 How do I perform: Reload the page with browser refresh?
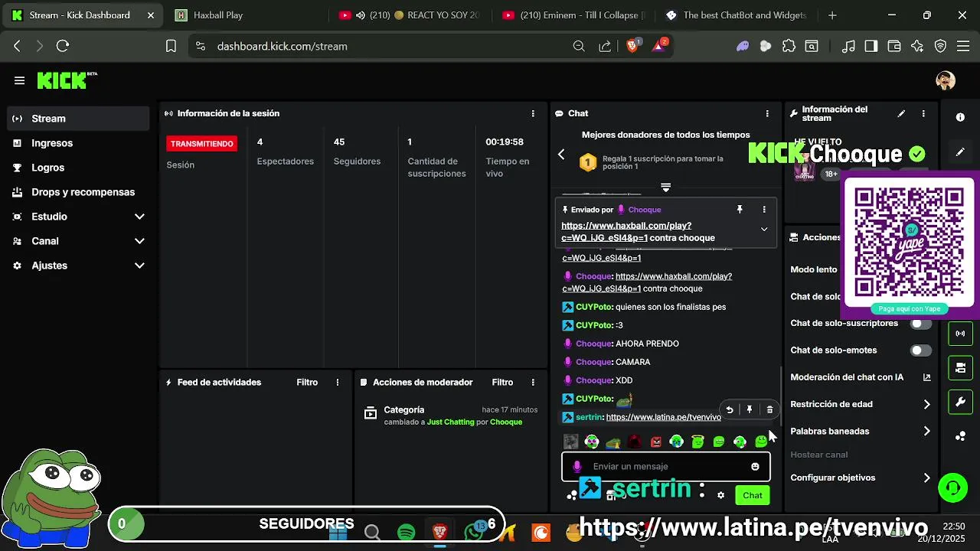(63, 46)
